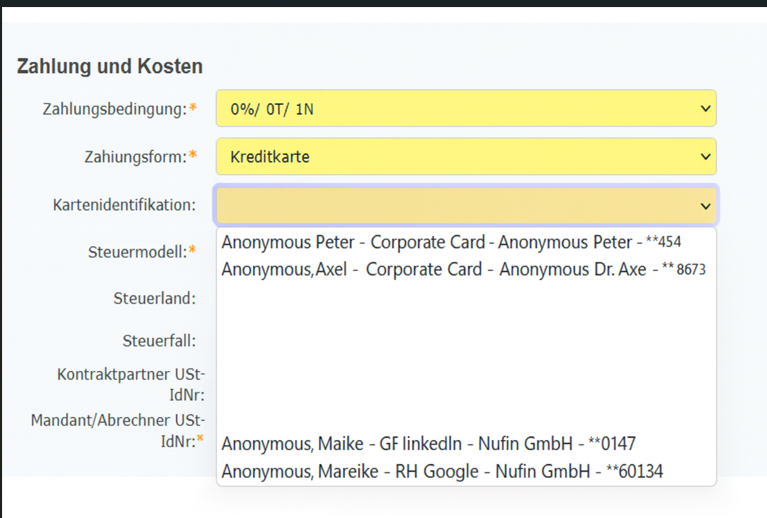Click the Mandant/Abrechner USt-IdNr label
Viewport: 767px width, 518px height.
tap(118, 430)
